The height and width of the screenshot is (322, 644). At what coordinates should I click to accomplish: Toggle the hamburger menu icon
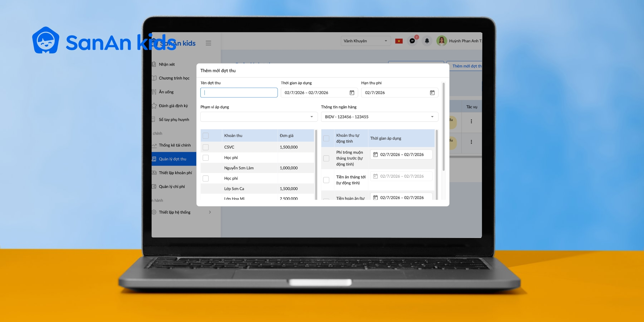(x=208, y=43)
